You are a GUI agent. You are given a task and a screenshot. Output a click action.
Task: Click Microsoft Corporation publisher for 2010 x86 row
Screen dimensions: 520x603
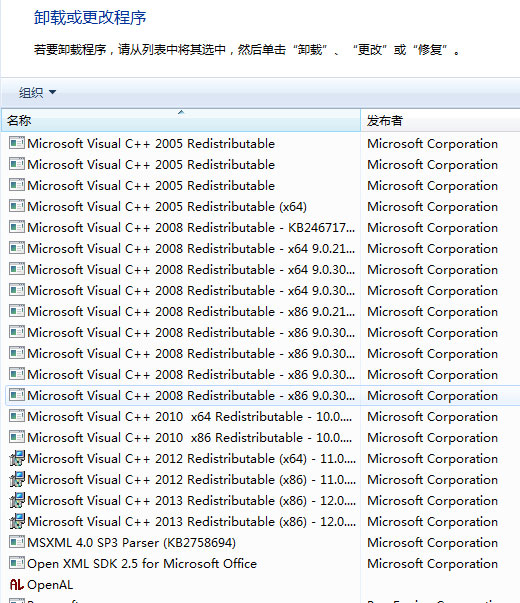click(x=432, y=438)
